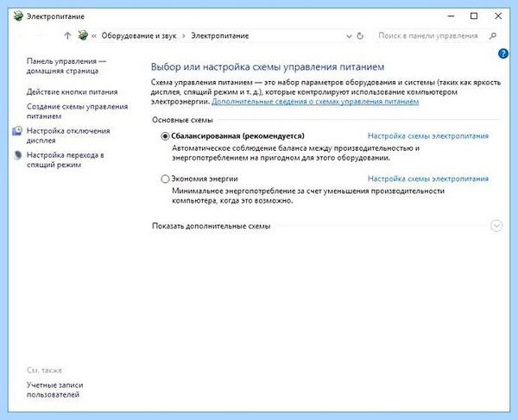
Task: Select the Сбалансированная (рекомендуется) power plan
Action: tap(165, 136)
